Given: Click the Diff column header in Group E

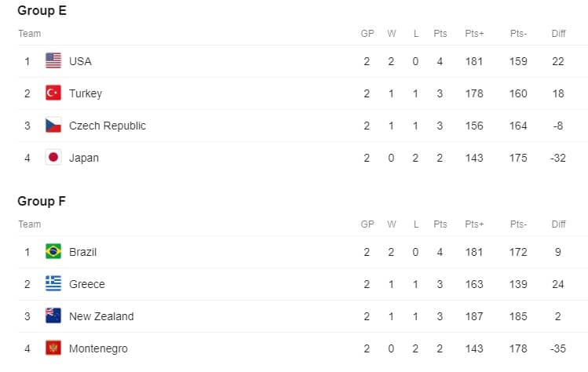Looking at the screenshot, I should [558, 34].
